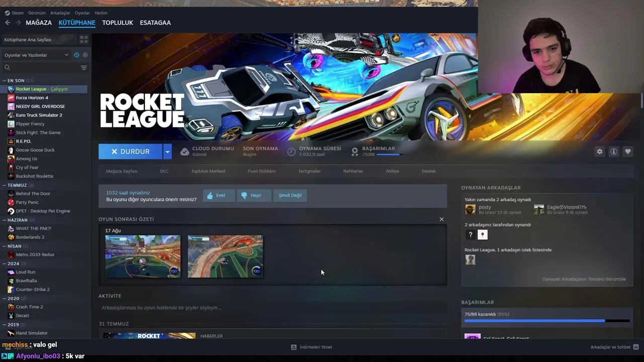Image resolution: width=644 pixels, height=362 pixels.
Task: Open ESATAGAA profile tab
Action: coord(155,23)
